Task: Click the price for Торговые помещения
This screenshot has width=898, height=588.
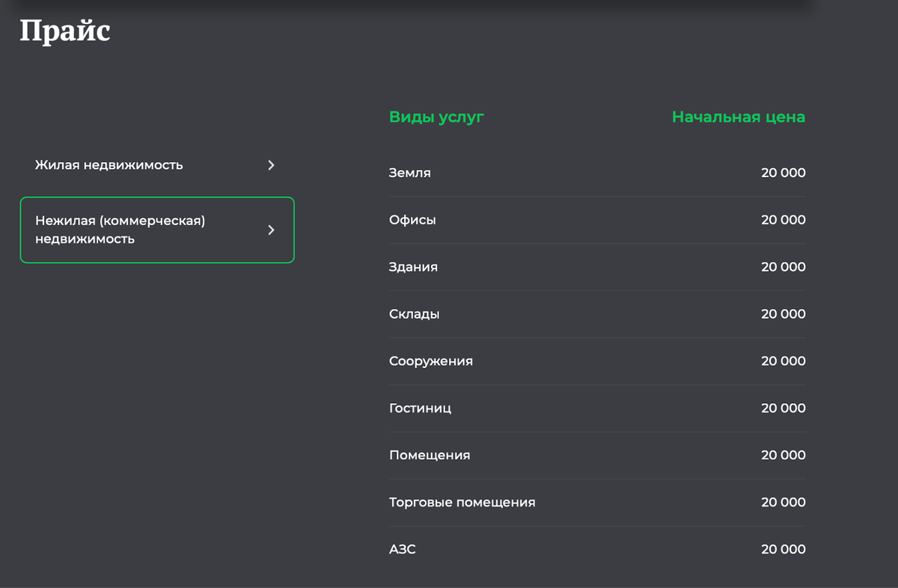Action: 783,503
